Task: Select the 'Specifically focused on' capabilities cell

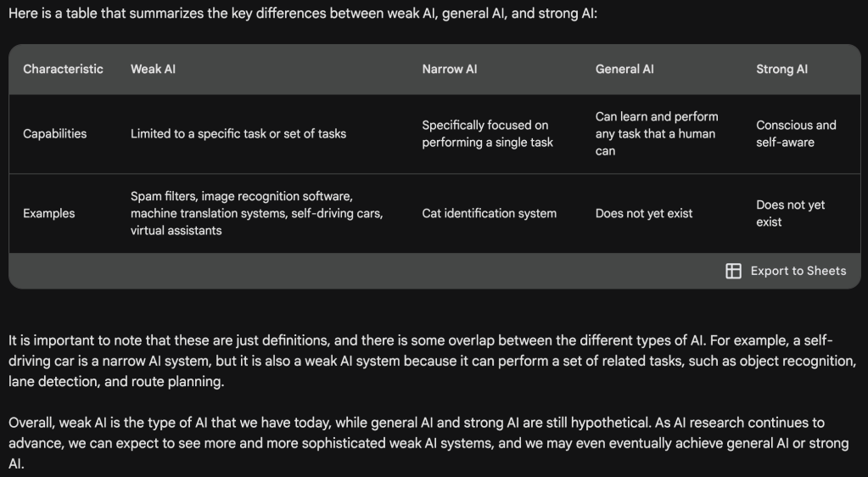Action: [487, 133]
